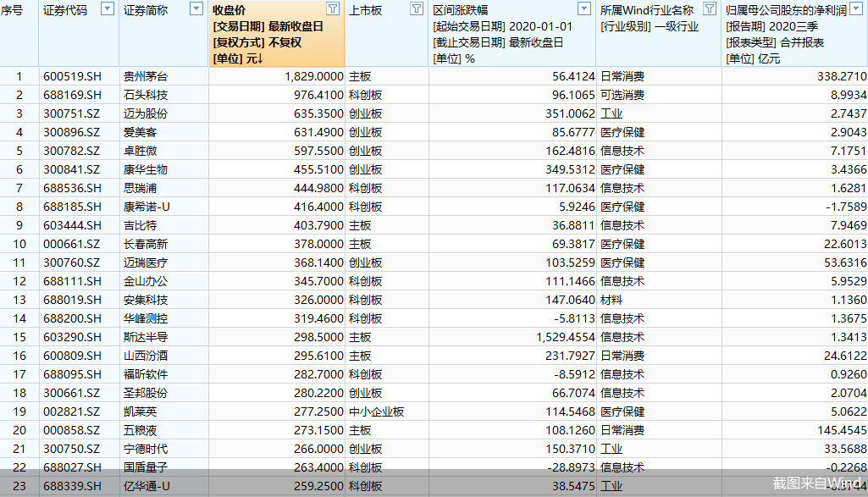Click closing price 597.5500
Viewport: 868px width, 497px height.
[319, 151]
